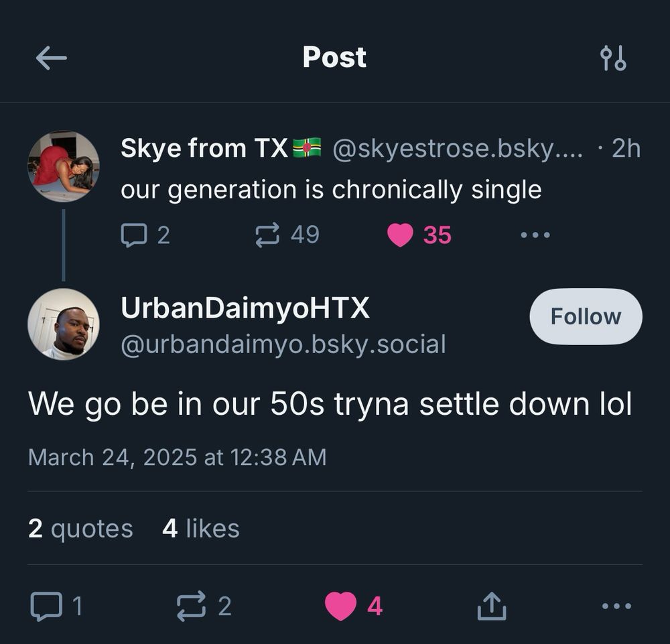Open Skye from TX's profile picture

(x=64, y=166)
